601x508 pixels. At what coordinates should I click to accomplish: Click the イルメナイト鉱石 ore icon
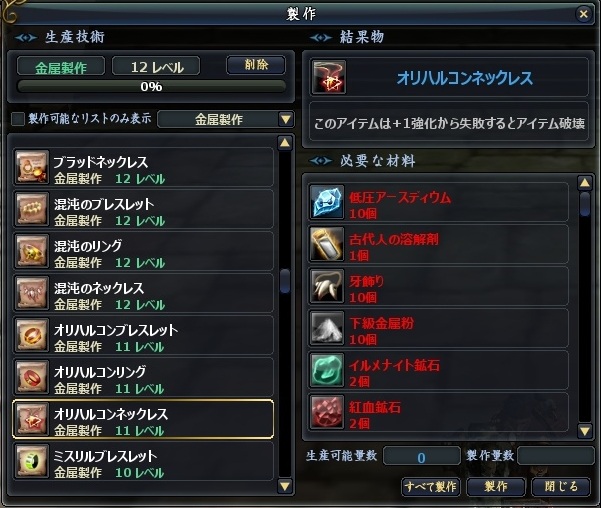click(327, 370)
